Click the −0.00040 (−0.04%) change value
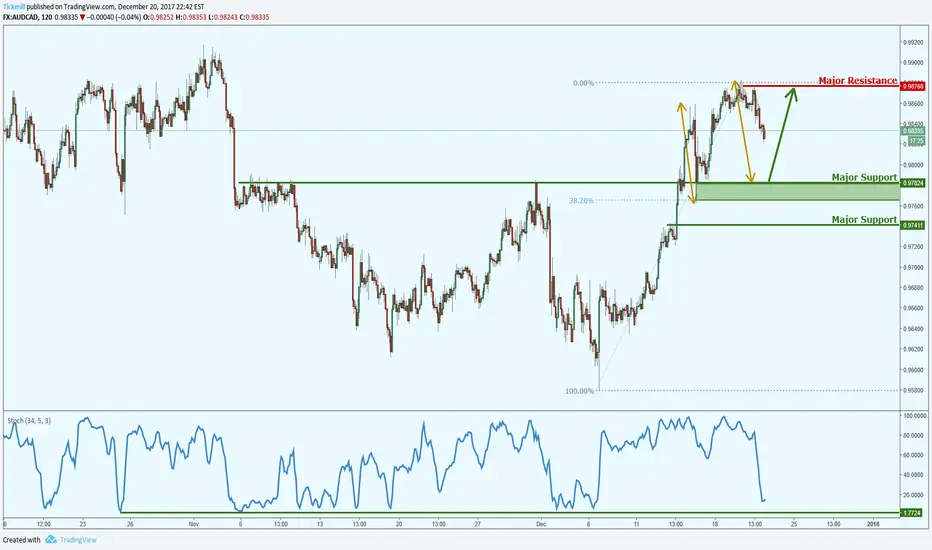The image size is (932, 550). (x=114, y=17)
